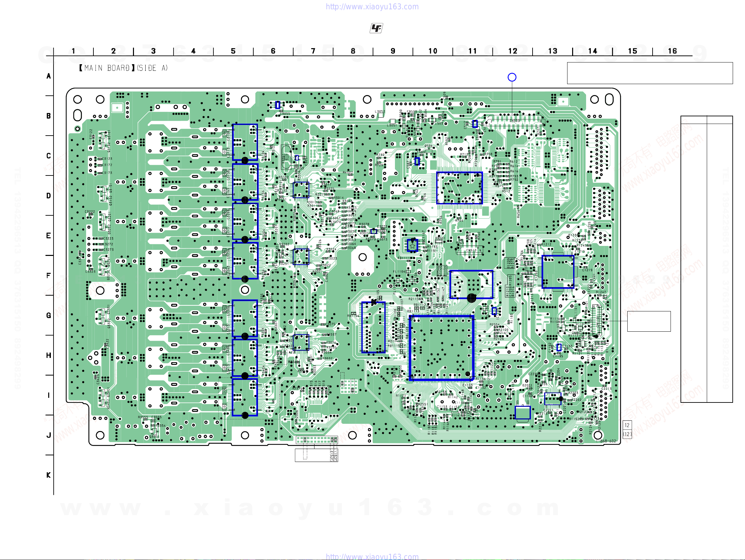Click component label R2202

click(576, 400)
